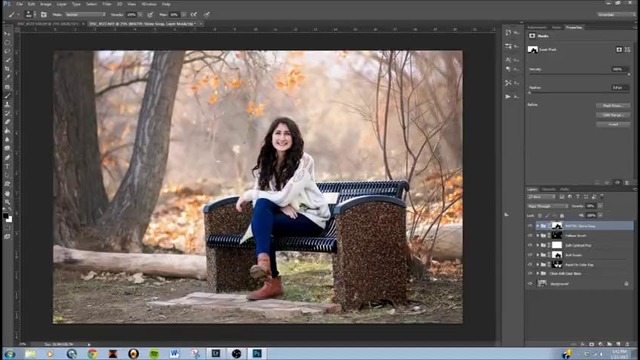
Task: Hide the Stone Soup group layer
Action: point(530,226)
